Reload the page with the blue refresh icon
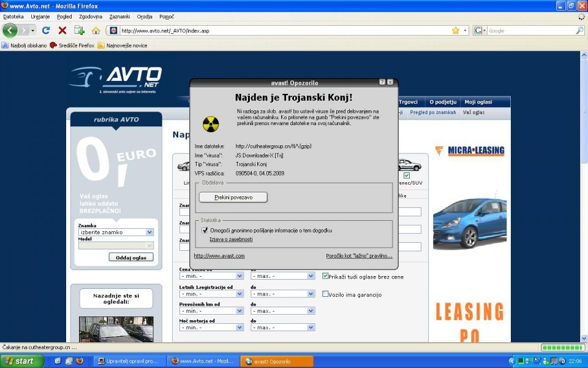588x368 pixels. (46, 31)
